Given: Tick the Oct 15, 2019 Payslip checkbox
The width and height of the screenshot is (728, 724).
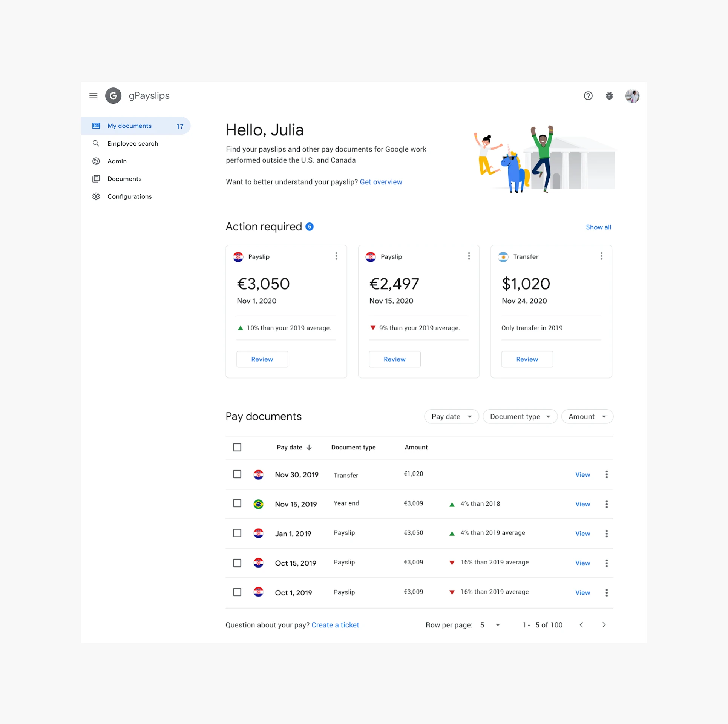Looking at the screenshot, I should point(237,563).
